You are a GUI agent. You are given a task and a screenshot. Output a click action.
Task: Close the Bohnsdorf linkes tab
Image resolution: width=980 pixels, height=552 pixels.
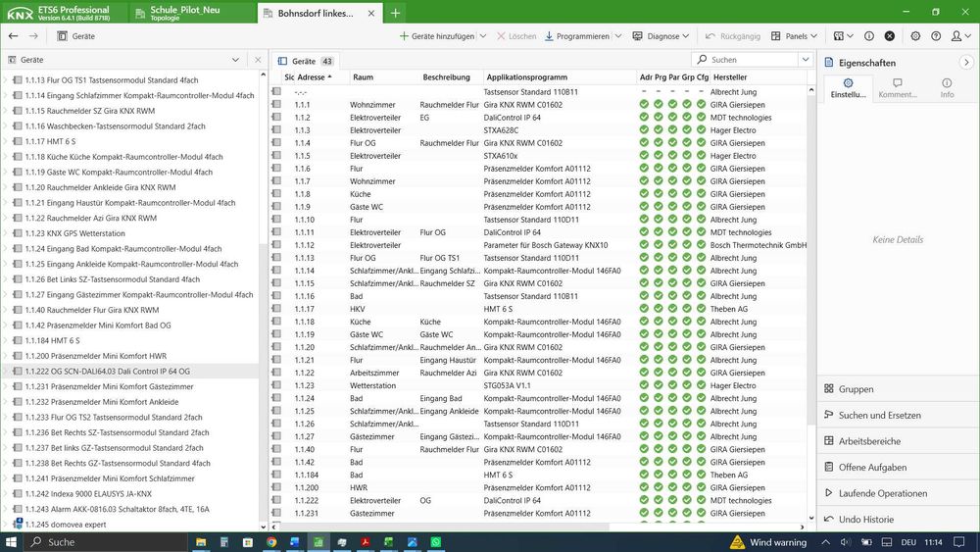pos(371,13)
